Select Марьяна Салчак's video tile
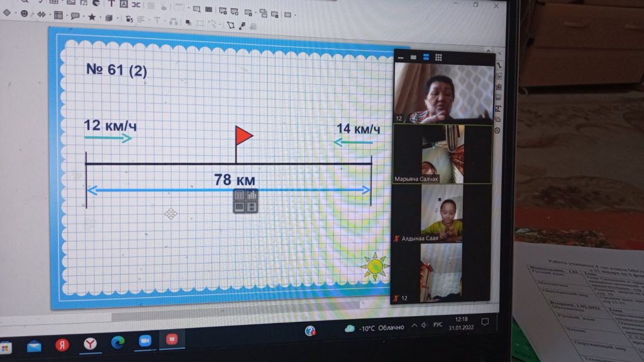Screen dimensions: 644x362 [441, 155]
